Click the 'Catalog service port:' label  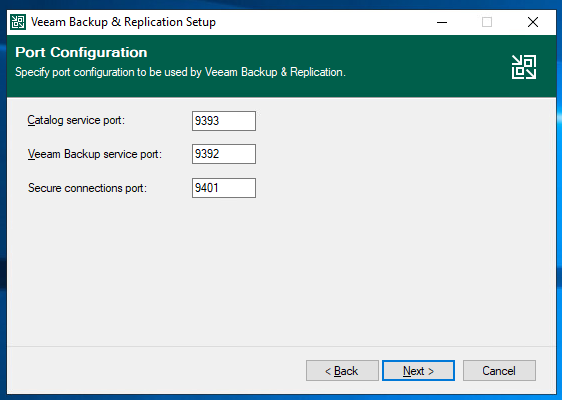pyautogui.click(x=76, y=120)
